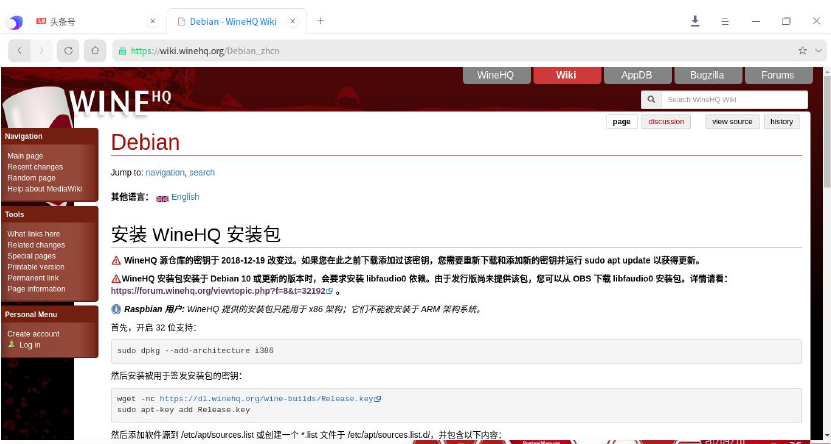Open the WineHQ navigation tab
Screen dimensions: 831x444
[496, 75]
